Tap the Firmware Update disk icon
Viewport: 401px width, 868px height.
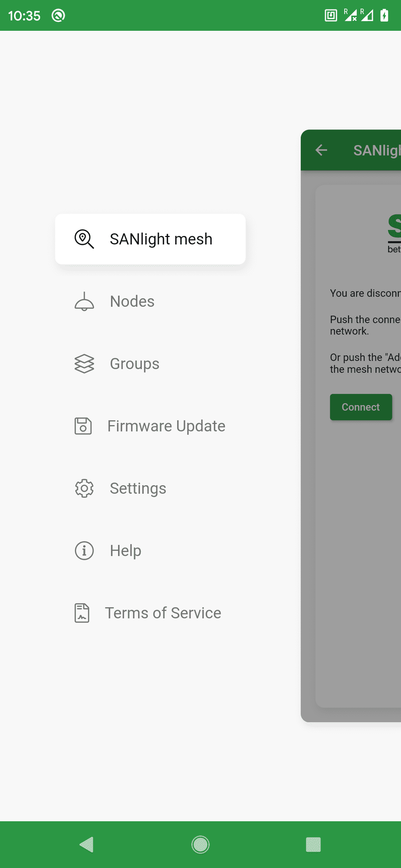point(83,426)
